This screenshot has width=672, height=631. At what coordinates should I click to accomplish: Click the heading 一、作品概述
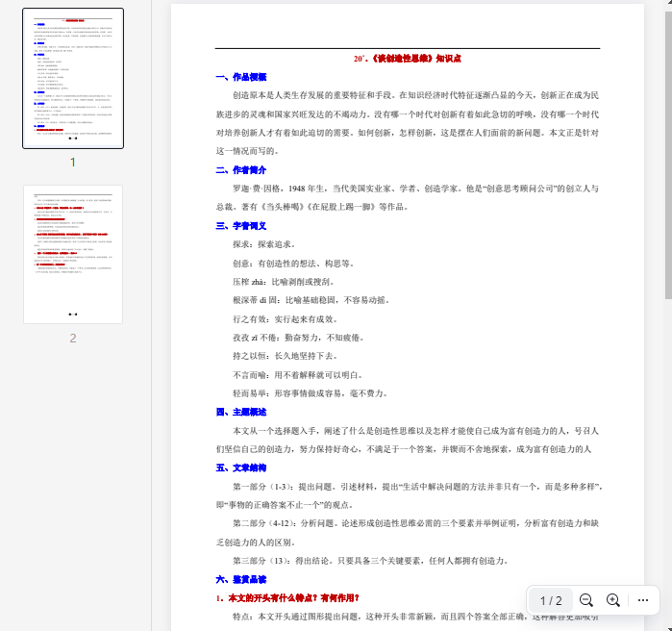241,77
